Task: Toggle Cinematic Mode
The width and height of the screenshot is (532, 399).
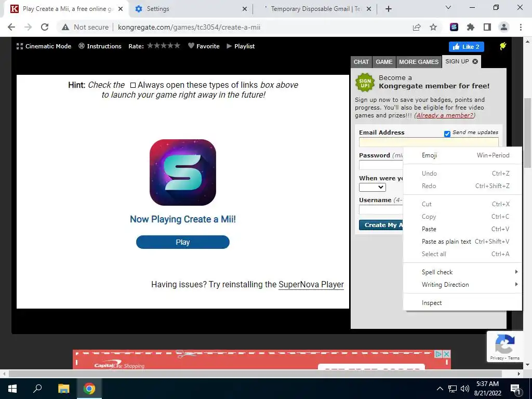Action: (44, 46)
